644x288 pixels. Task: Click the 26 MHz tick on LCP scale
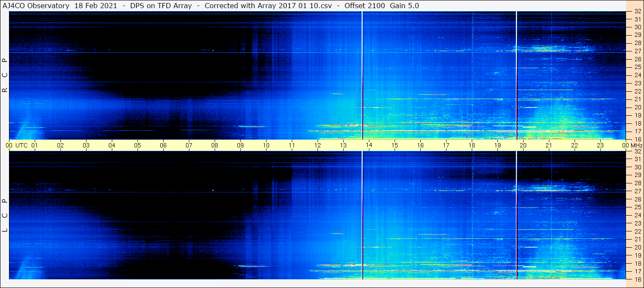[638, 199]
